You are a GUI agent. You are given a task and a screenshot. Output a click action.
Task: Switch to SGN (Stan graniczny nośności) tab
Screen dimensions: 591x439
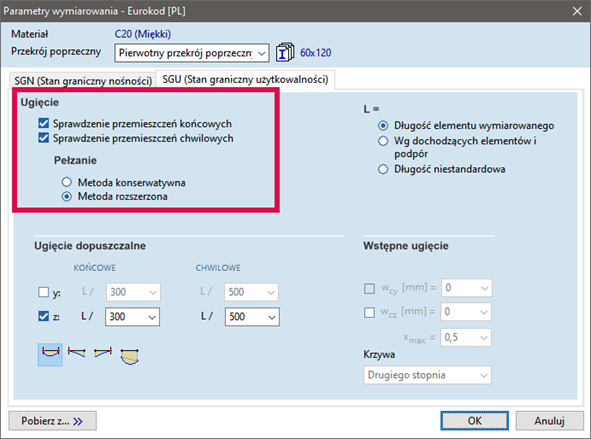tap(83, 81)
